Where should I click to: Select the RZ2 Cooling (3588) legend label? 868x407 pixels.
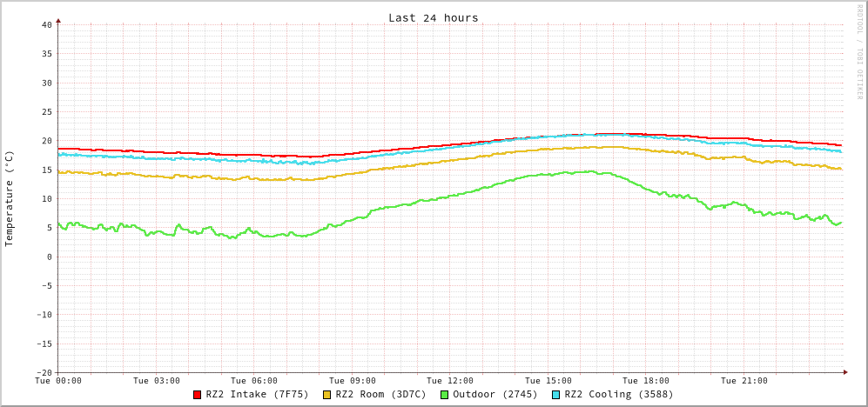click(618, 394)
